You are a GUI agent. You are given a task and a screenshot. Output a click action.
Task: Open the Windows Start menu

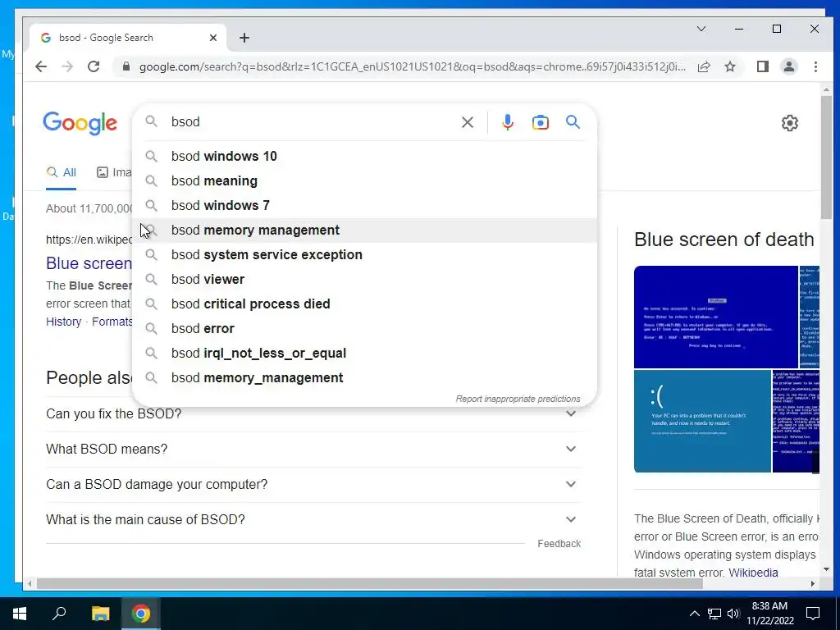click(x=20, y=614)
